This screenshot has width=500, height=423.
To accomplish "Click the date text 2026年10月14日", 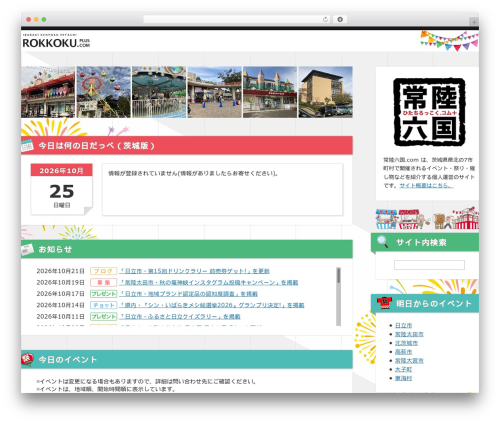I will (x=60, y=305).
